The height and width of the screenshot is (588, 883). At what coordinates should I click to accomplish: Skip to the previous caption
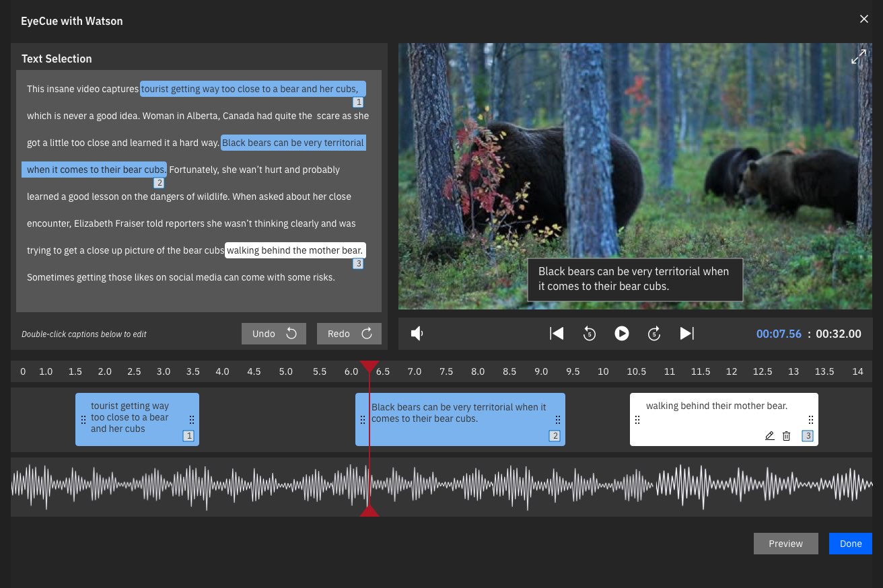pyautogui.click(x=557, y=334)
